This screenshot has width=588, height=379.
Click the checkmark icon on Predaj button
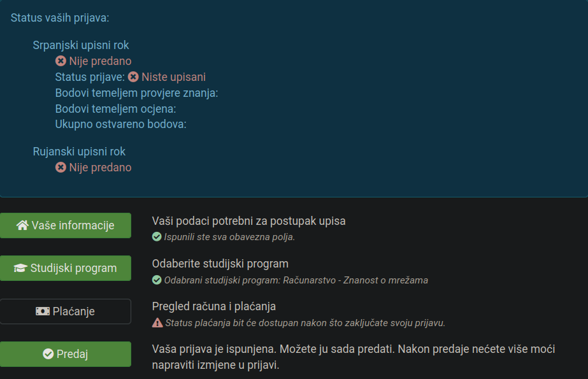[x=48, y=354]
